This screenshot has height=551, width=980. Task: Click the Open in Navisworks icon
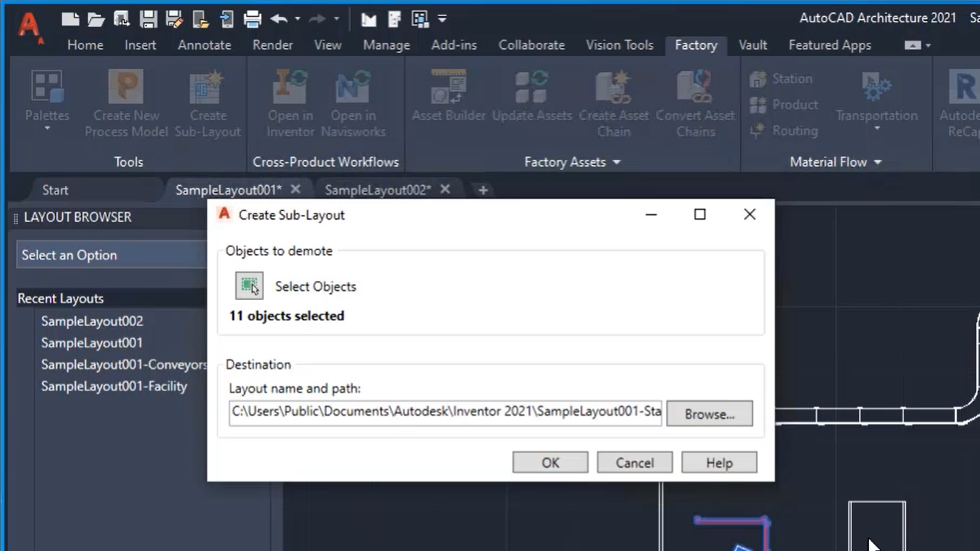point(353,86)
